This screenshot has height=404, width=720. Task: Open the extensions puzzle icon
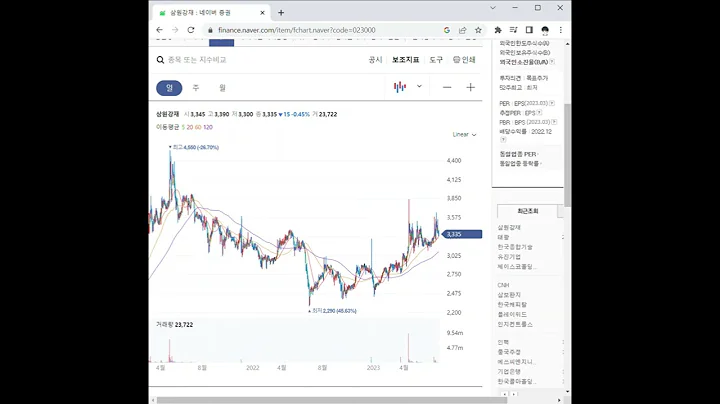[498, 30]
